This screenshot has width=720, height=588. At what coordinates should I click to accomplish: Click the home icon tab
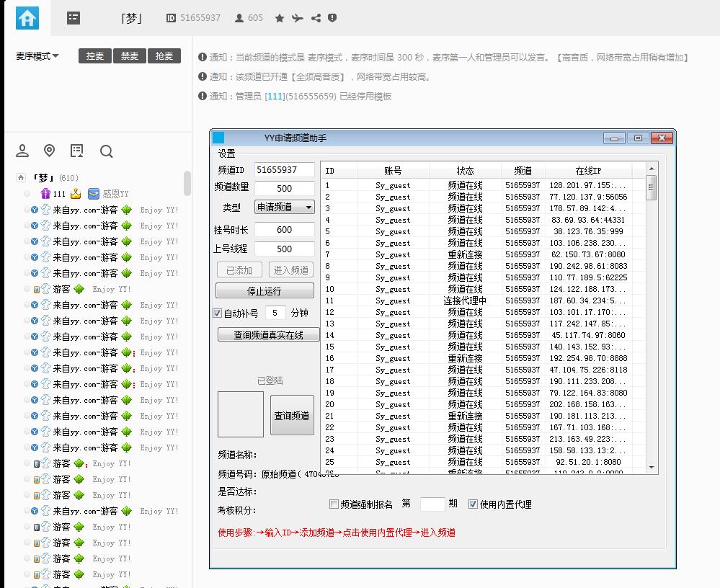[27, 18]
